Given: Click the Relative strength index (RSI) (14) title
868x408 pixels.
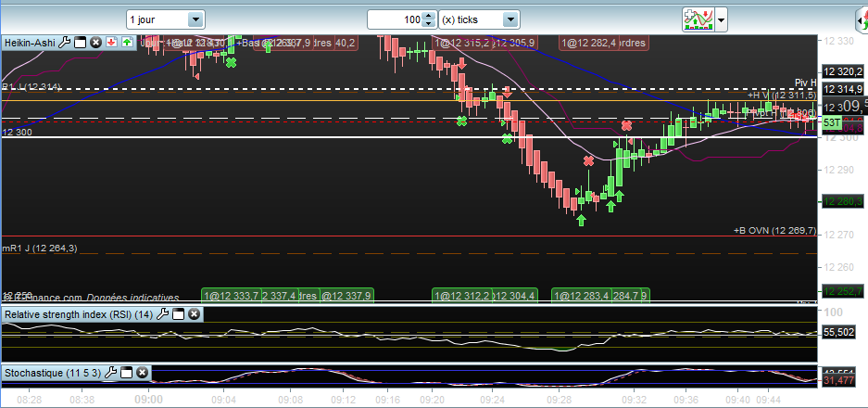Looking at the screenshot, I should (x=79, y=314).
